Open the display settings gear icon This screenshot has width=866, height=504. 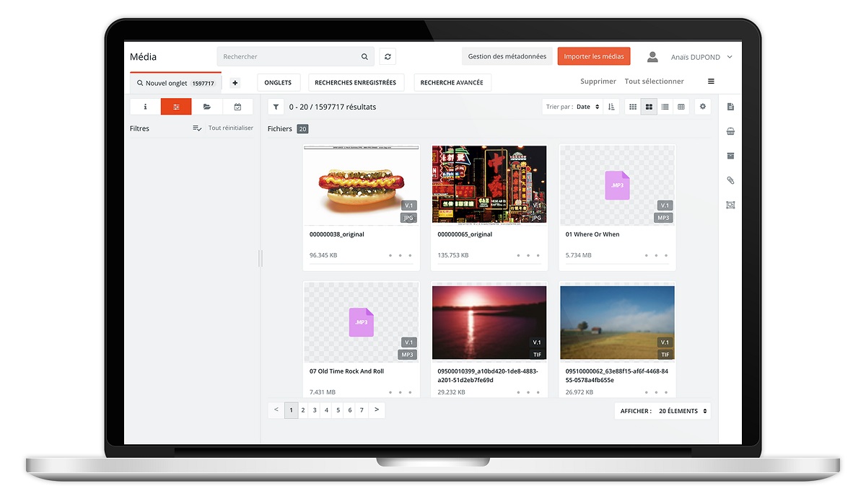[703, 107]
